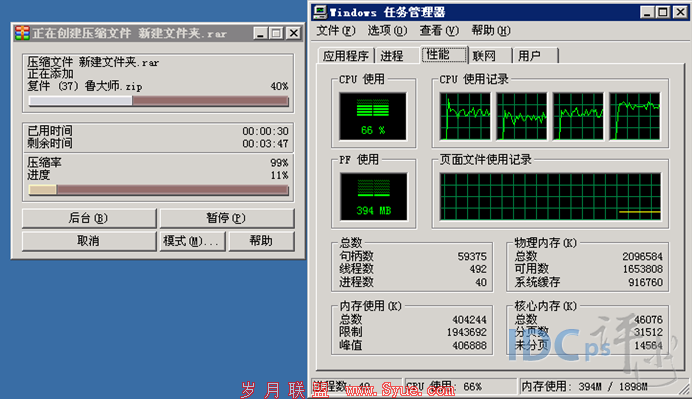Click commit charge limit 1943692
The width and height of the screenshot is (692, 400).
[466, 332]
